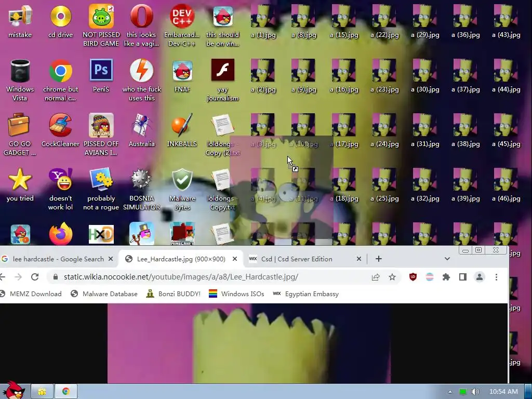Select image file 'a (22).jpg'
This screenshot has height=399, width=532.
pyautogui.click(x=384, y=21)
